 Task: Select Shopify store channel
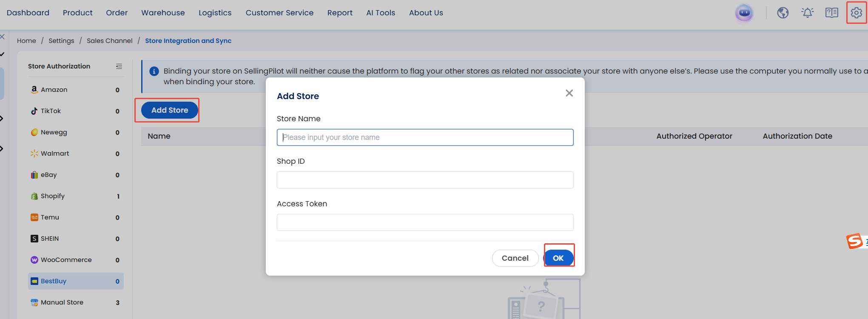53,196
